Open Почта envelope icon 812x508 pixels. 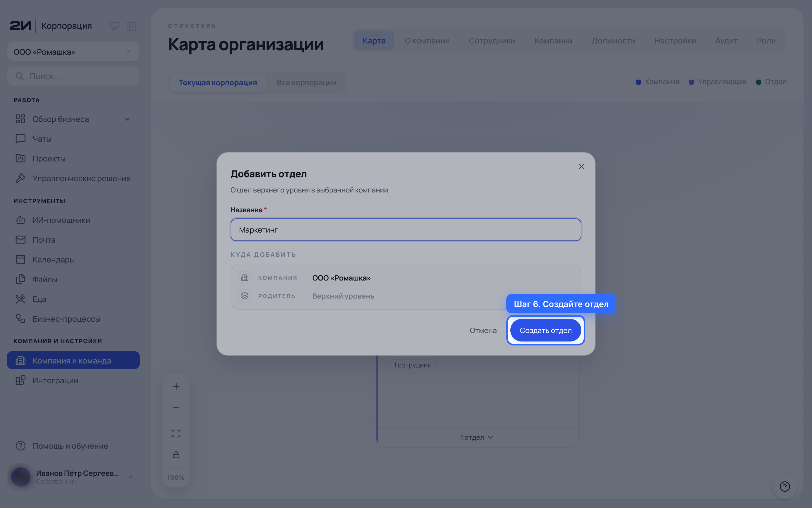(21, 240)
